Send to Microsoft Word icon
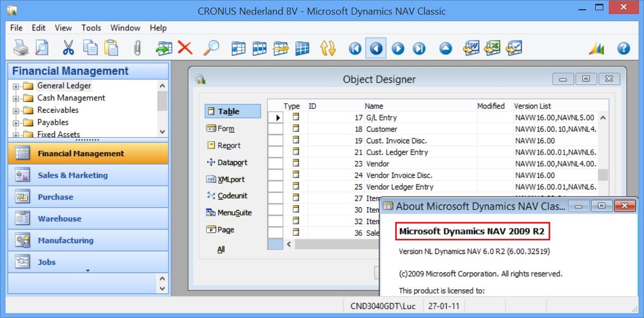The image size is (644, 318). (x=471, y=48)
